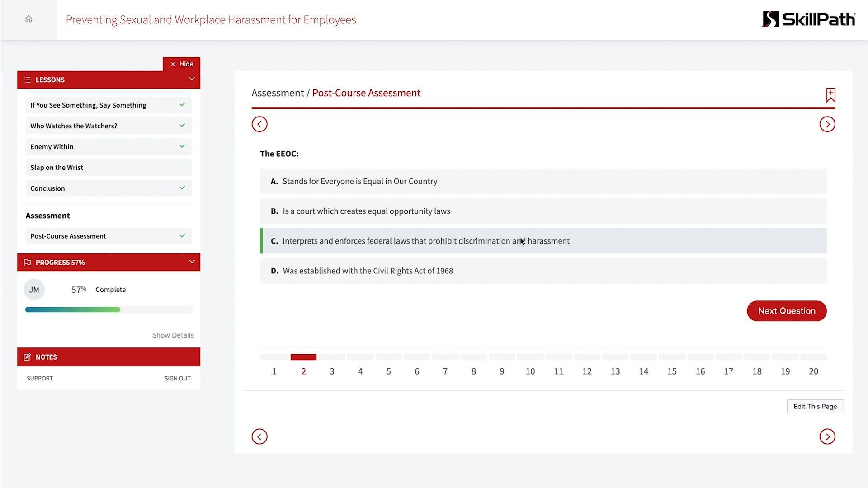Click Show Details under progress

[x=173, y=335]
